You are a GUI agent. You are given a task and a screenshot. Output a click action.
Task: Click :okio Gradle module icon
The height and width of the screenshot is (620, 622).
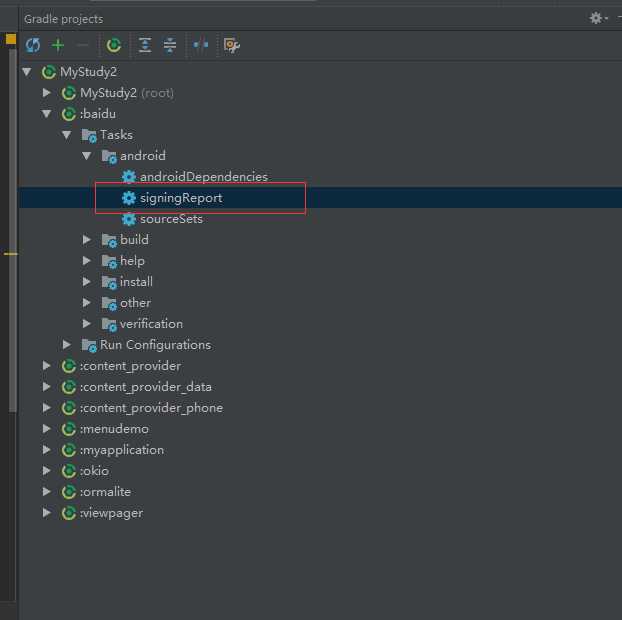(69, 471)
